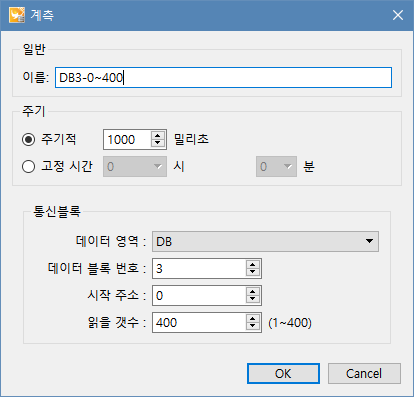Open the 분 minute dropdown
The width and height of the screenshot is (414, 397).
pos(276,166)
